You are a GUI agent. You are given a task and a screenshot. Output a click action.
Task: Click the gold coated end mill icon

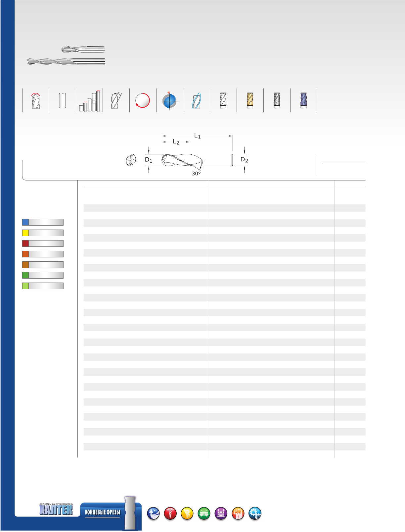click(x=250, y=100)
